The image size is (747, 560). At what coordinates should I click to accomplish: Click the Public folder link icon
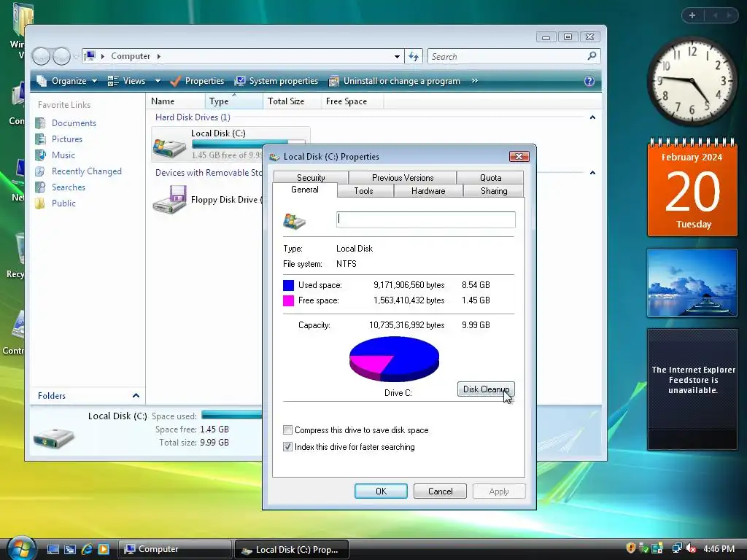[x=41, y=203]
